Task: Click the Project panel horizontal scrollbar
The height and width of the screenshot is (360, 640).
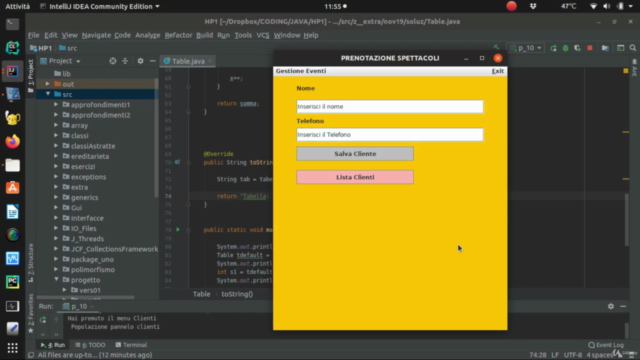Action: [x=86, y=297]
